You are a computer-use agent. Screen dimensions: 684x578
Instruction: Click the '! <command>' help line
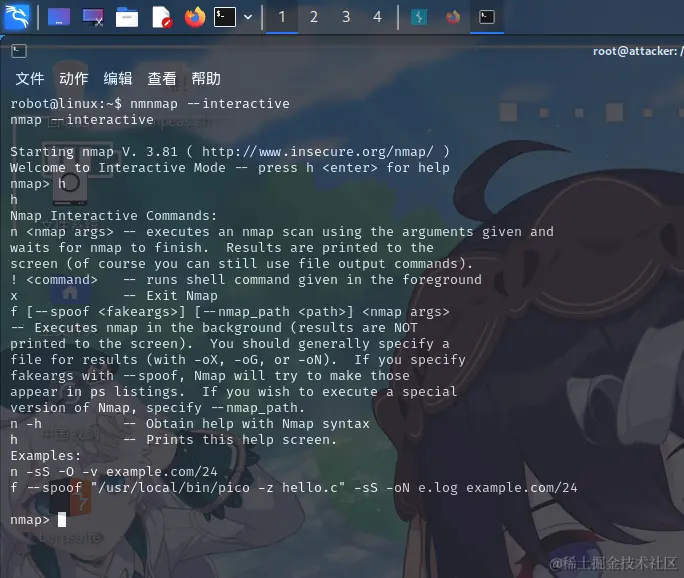click(x=246, y=280)
